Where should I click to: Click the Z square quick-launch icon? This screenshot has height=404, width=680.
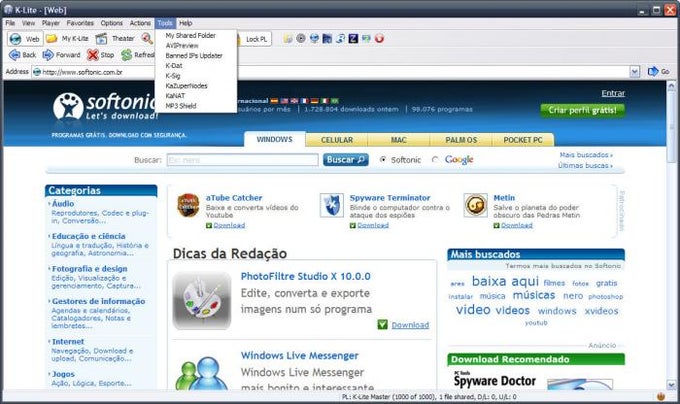coord(353,39)
